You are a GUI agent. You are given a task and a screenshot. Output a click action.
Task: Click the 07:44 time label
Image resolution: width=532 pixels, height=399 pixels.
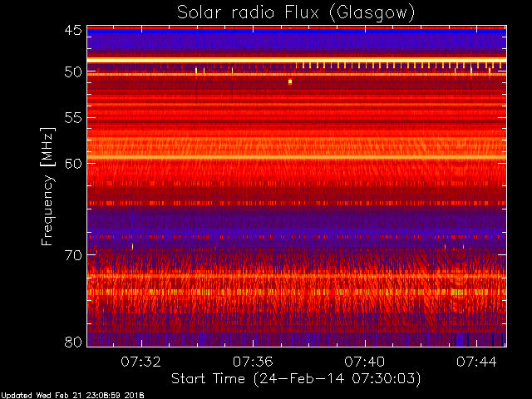click(476, 362)
